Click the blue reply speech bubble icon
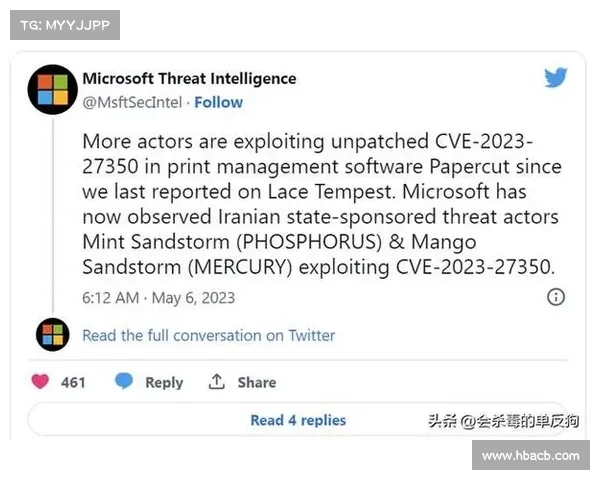Viewport: 600px width, 480px height. coord(124,382)
